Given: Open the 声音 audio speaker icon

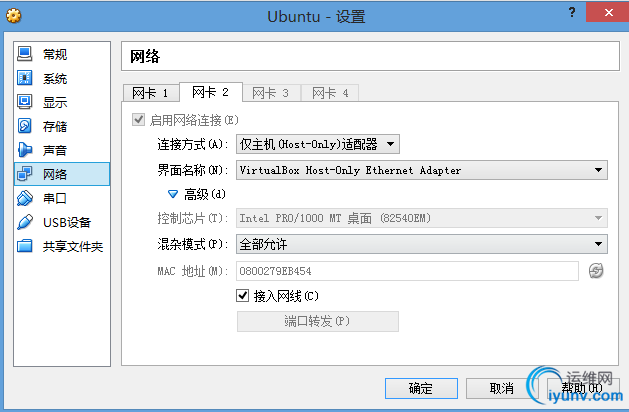Looking at the screenshot, I should [24, 150].
